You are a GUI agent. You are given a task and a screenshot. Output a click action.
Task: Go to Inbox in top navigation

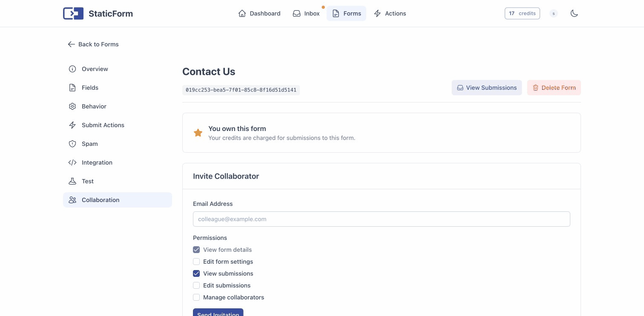tap(306, 14)
